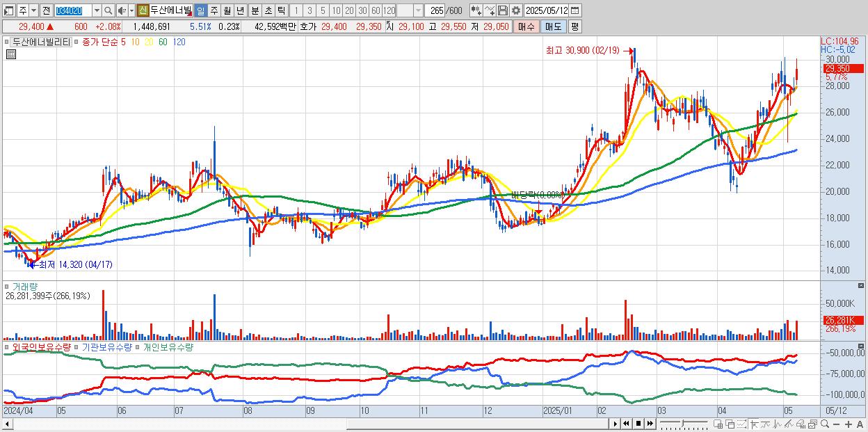
Task: Open the interval dropdown after 120
Action: [418, 11]
